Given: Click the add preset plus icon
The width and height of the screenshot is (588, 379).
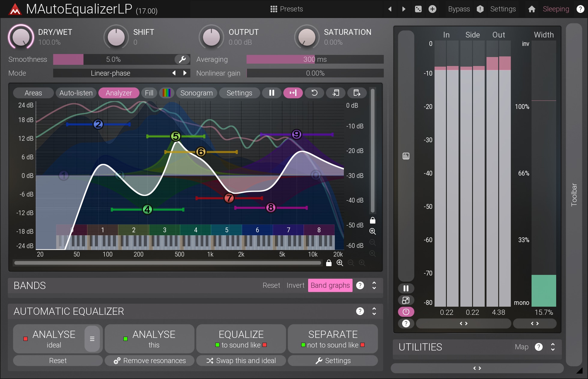Looking at the screenshot, I should 432,9.
